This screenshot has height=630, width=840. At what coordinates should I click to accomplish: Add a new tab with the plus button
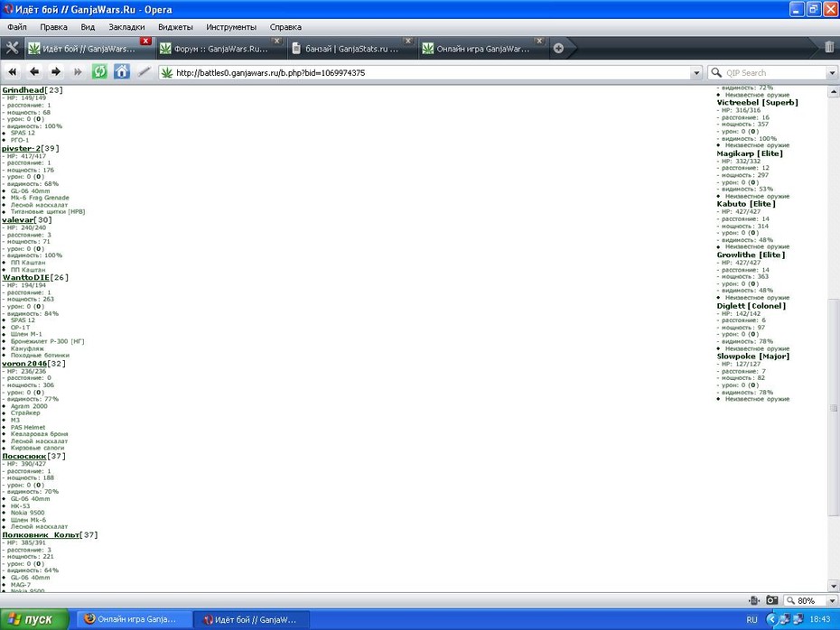[558, 48]
